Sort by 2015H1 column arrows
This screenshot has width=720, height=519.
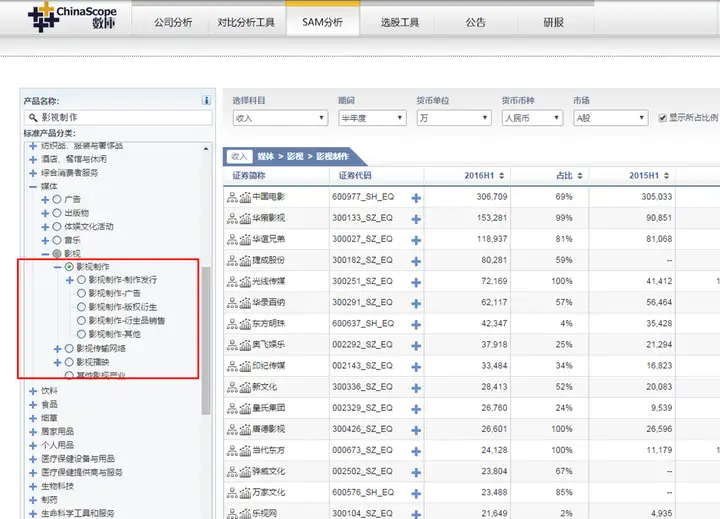pos(666,175)
